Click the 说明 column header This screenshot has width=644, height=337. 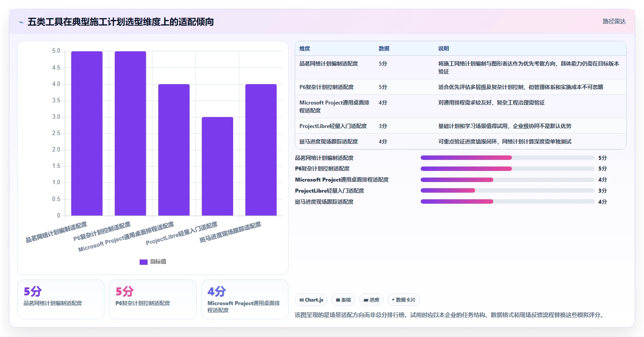tap(444, 49)
